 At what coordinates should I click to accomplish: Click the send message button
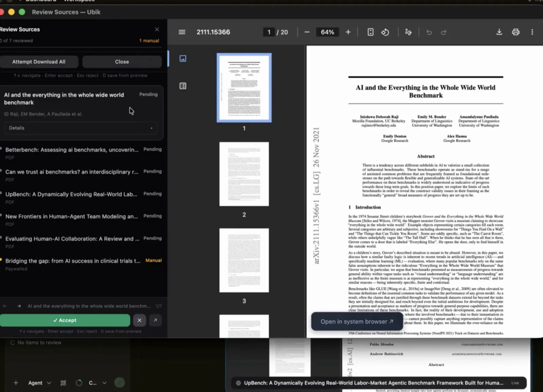[x=119, y=383]
